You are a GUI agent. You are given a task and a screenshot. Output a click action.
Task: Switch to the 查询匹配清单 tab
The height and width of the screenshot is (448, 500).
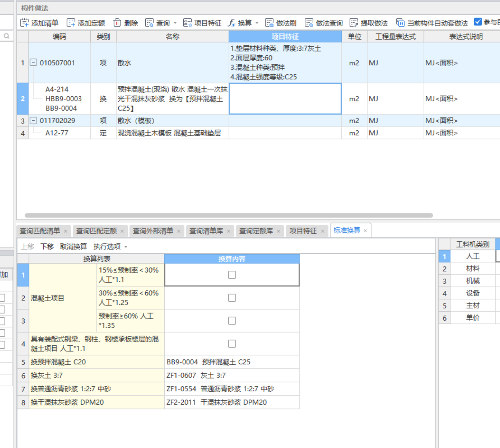40,231
